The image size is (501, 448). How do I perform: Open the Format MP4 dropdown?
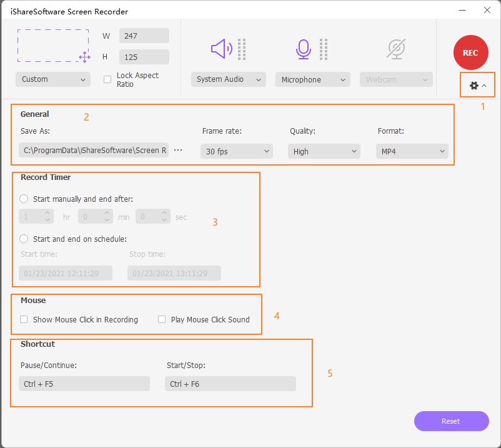coord(412,151)
